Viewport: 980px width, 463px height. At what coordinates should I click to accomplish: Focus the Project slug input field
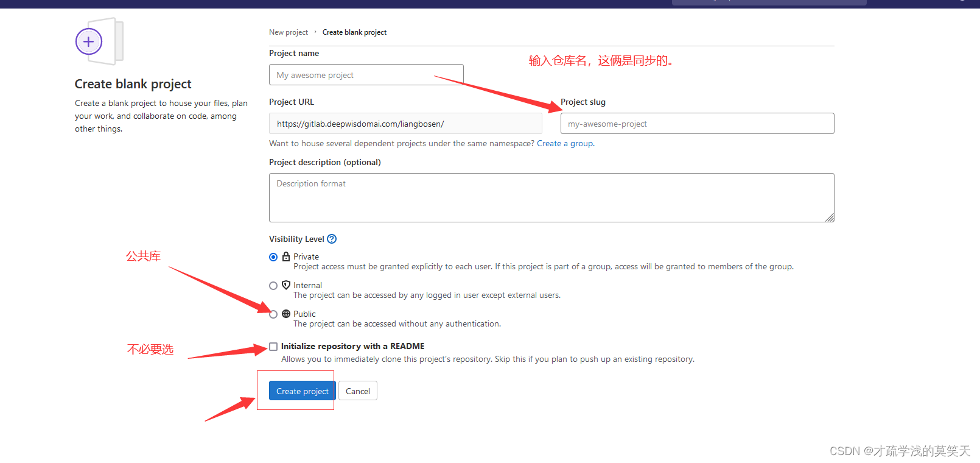[698, 124]
